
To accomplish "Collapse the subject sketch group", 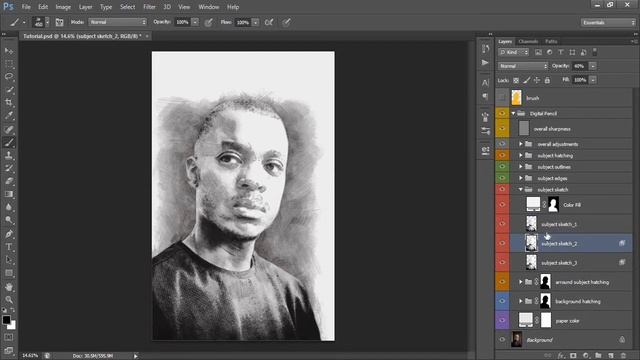I will click(x=521, y=189).
